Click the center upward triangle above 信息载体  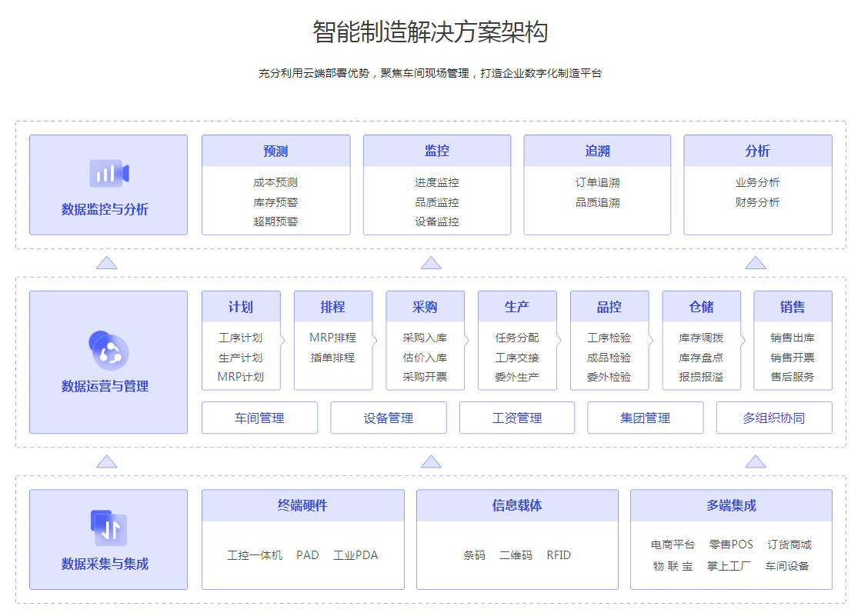tap(431, 461)
